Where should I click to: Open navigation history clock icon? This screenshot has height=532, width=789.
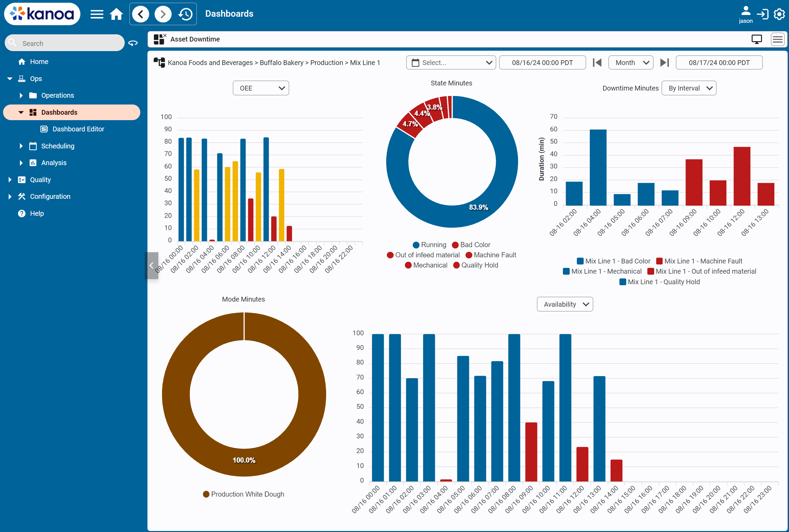[x=185, y=14]
